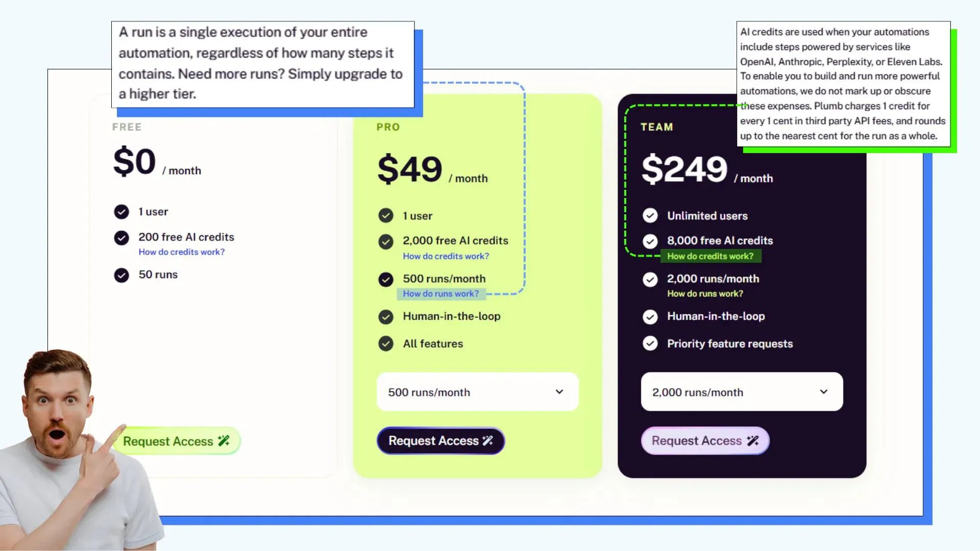Click magic wand icon on Team Request Access
980x551 pixels.
(753, 441)
